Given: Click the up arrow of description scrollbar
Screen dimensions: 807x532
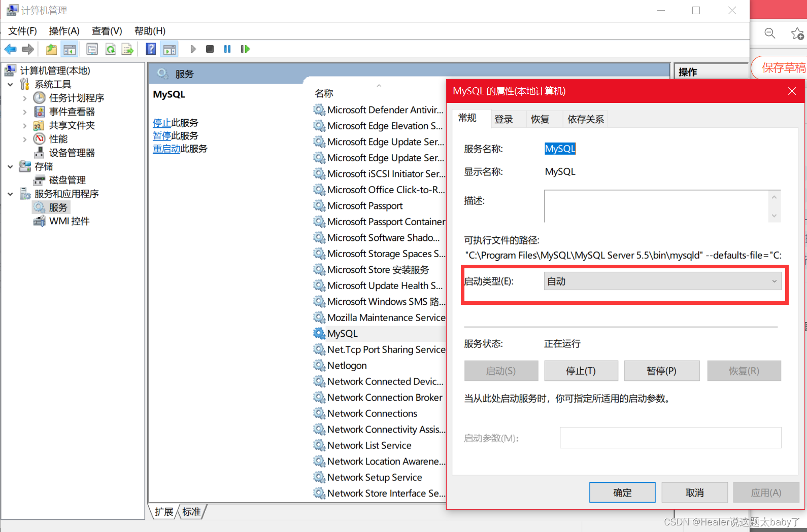Looking at the screenshot, I should (774, 197).
